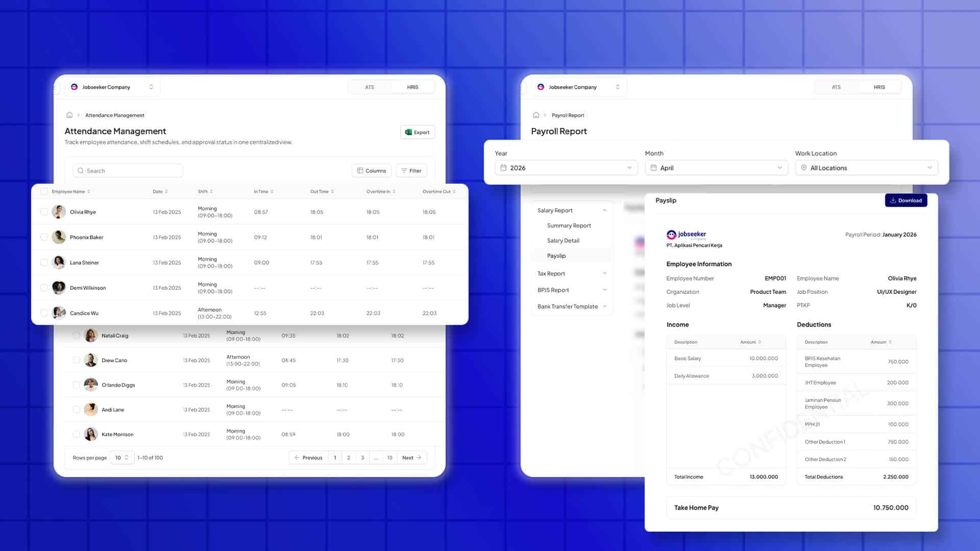
Task: Click the home breadcrumb icon in Payroll window
Action: click(x=536, y=115)
